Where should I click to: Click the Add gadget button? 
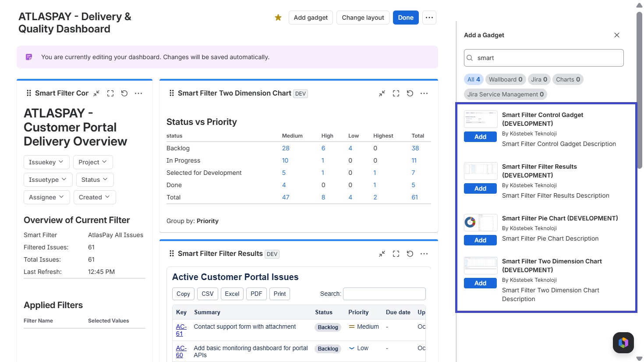click(x=311, y=18)
